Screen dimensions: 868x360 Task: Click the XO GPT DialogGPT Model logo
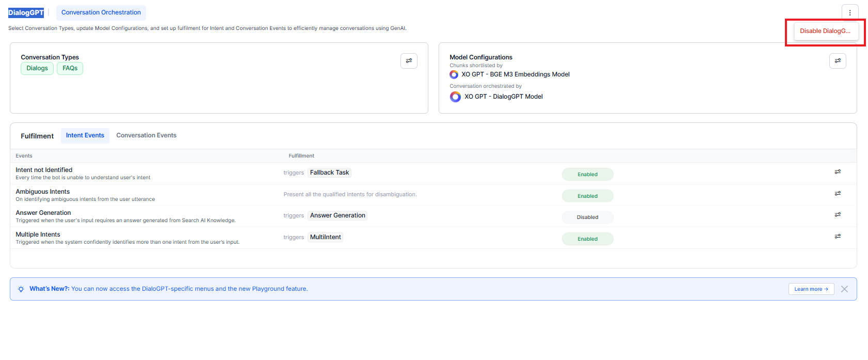(x=455, y=97)
